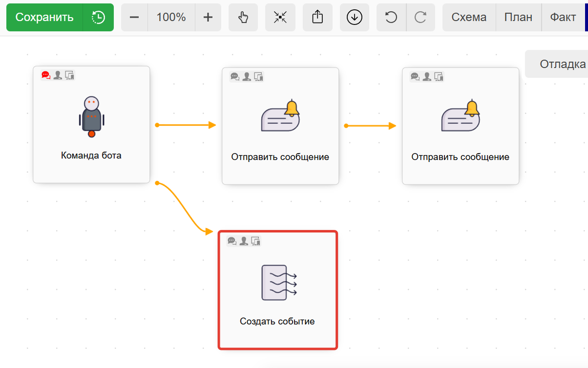Screen dimensions: 588x368
Task: Decrease zoom with the minus button
Action: point(134,17)
